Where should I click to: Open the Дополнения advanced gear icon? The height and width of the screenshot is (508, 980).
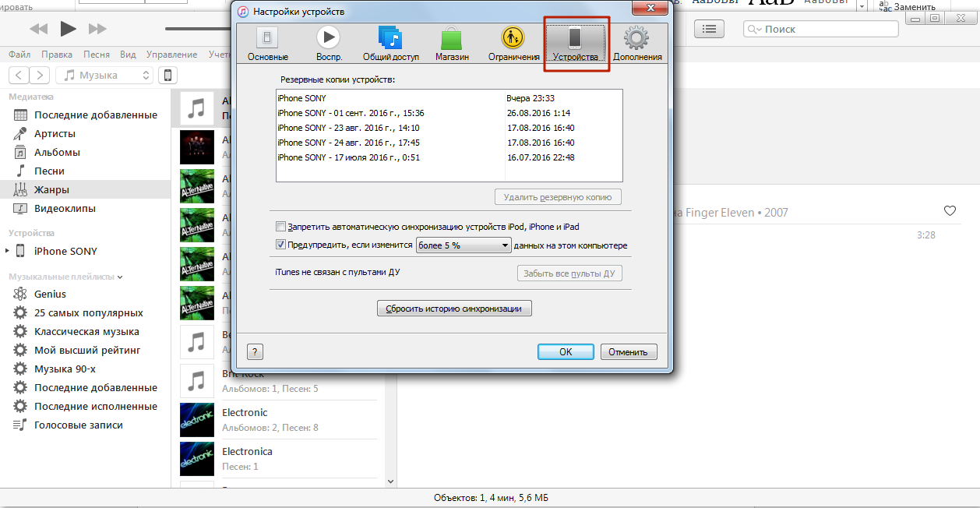[x=636, y=43]
